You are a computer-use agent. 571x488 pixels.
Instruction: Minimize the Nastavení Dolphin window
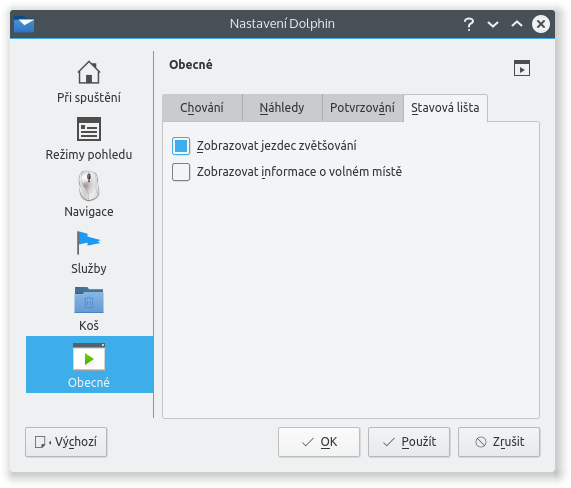[493, 24]
